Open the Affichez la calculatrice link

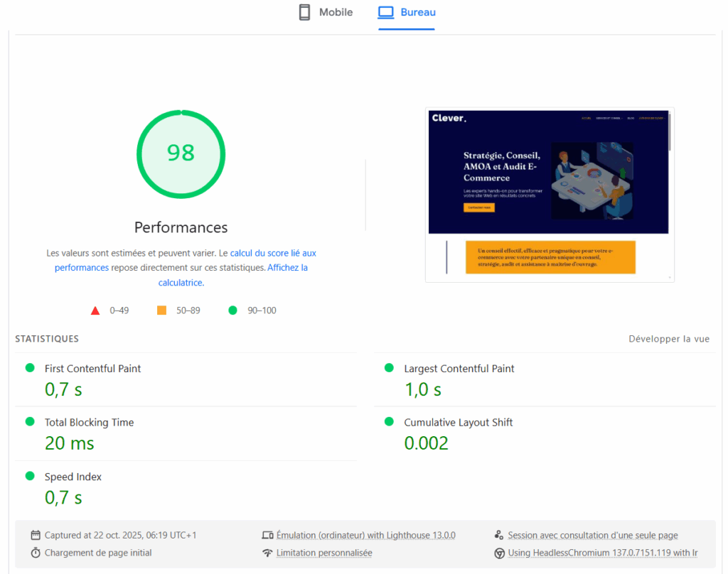287,268
